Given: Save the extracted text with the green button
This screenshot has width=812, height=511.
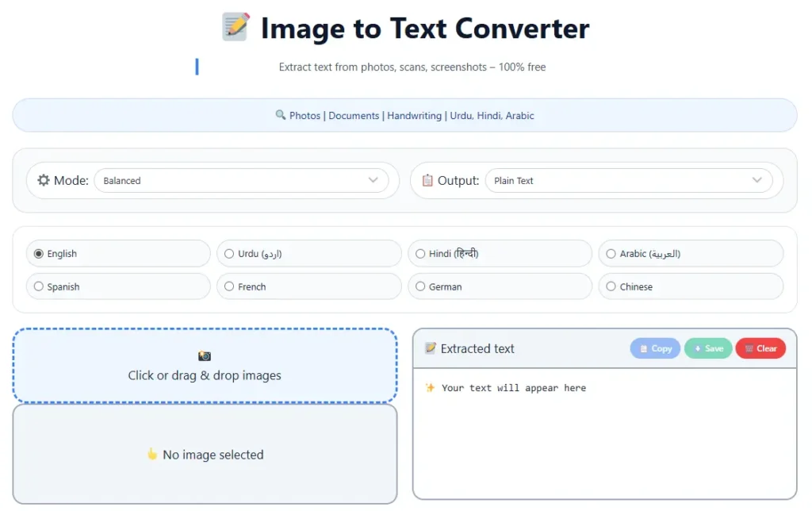Looking at the screenshot, I should pos(708,348).
